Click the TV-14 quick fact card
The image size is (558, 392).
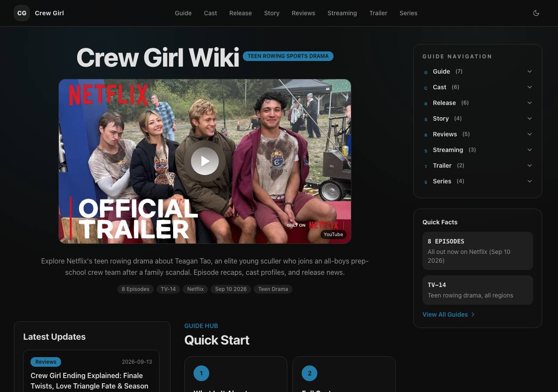[x=478, y=290]
